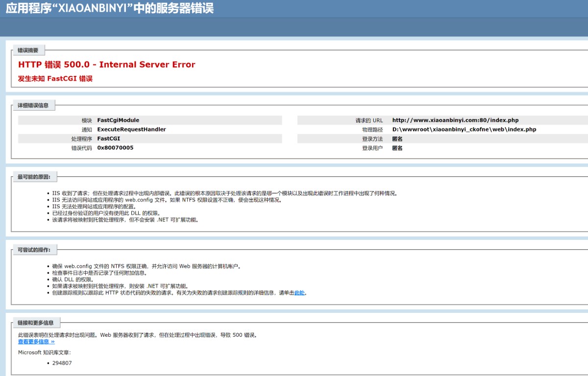This screenshot has height=376, width=588.
Task: Click knowledge base article number 294807
Action: click(x=62, y=363)
